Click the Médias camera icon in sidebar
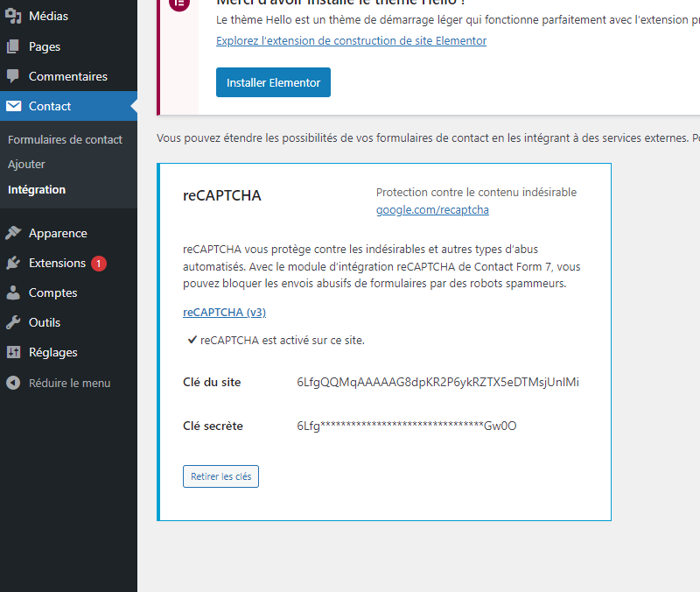This screenshot has height=592, width=700. point(13,17)
